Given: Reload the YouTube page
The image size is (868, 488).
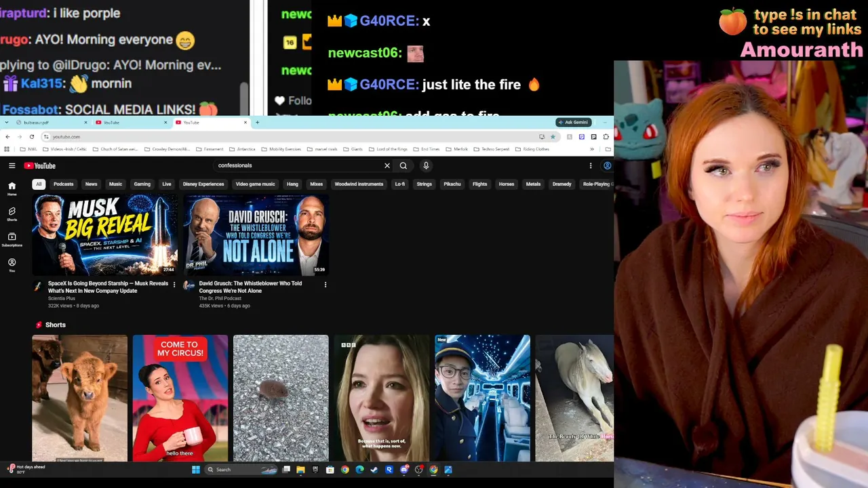Looking at the screenshot, I should coord(31,137).
